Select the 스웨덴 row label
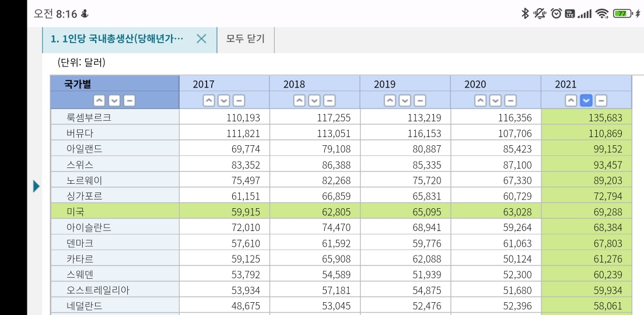 point(115,274)
